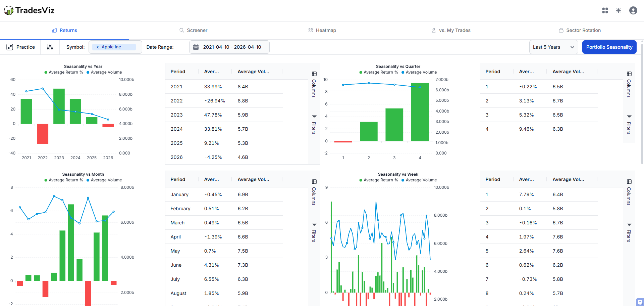Click the Sector Rotation icon
This screenshot has width=644, height=306.
pyautogui.click(x=561, y=30)
